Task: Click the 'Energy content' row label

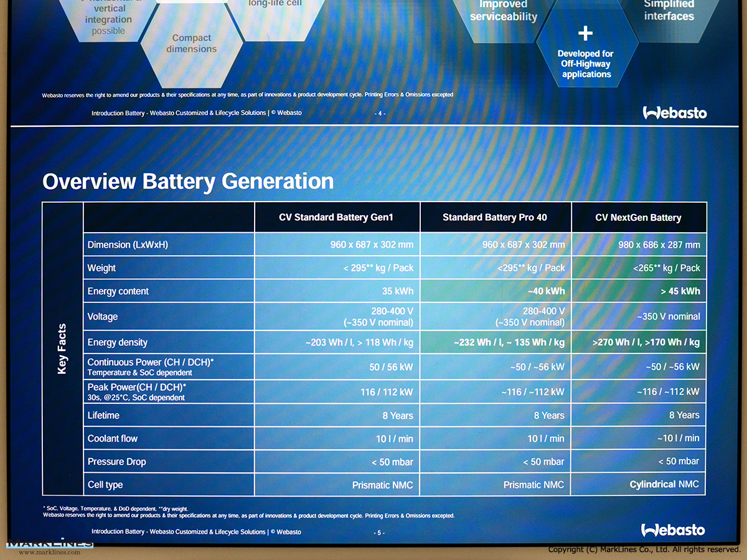Action: click(x=118, y=291)
